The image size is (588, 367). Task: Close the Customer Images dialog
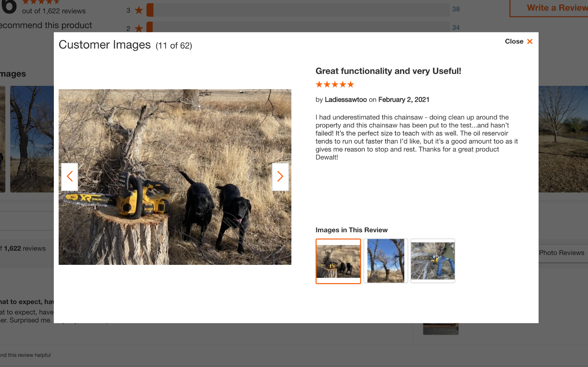point(519,42)
